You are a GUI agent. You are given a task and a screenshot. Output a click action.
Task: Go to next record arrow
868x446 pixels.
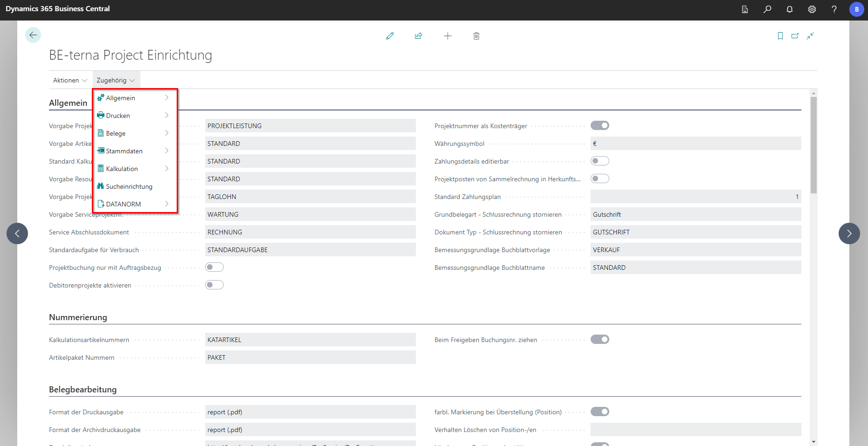(849, 233)
